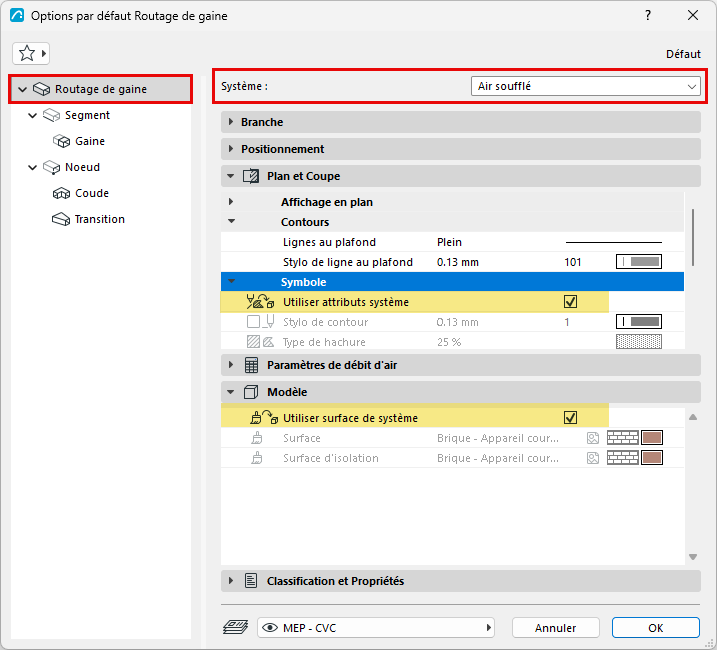The height and width of the screenshot is (650, 717).
Task: Click the Segment tree icon
Action: 51,115
